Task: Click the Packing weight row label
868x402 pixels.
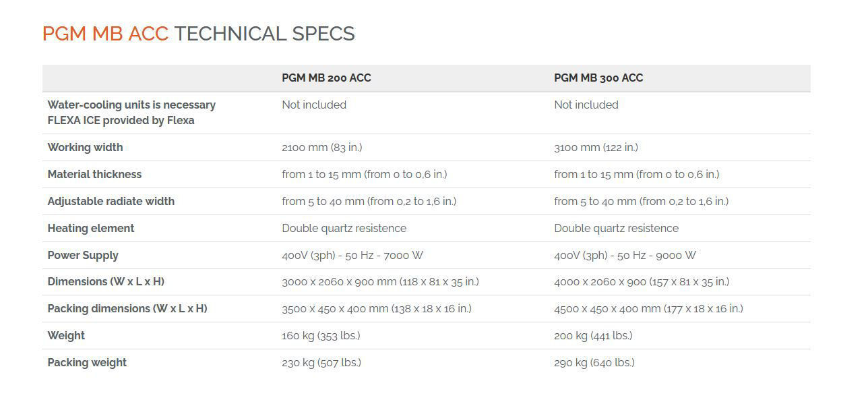Action: 87,362
